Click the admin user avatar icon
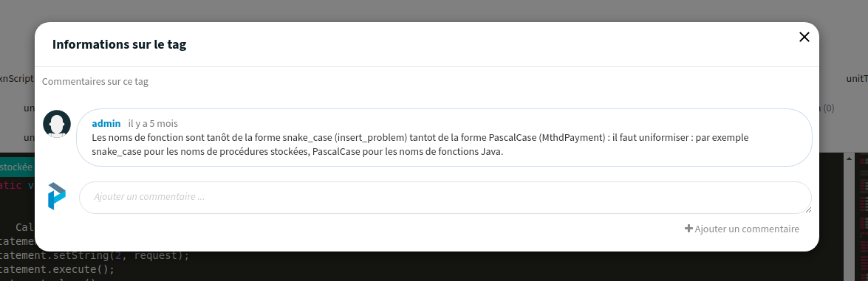This screenshot has height=281, width=868. [x=57, y=124]
